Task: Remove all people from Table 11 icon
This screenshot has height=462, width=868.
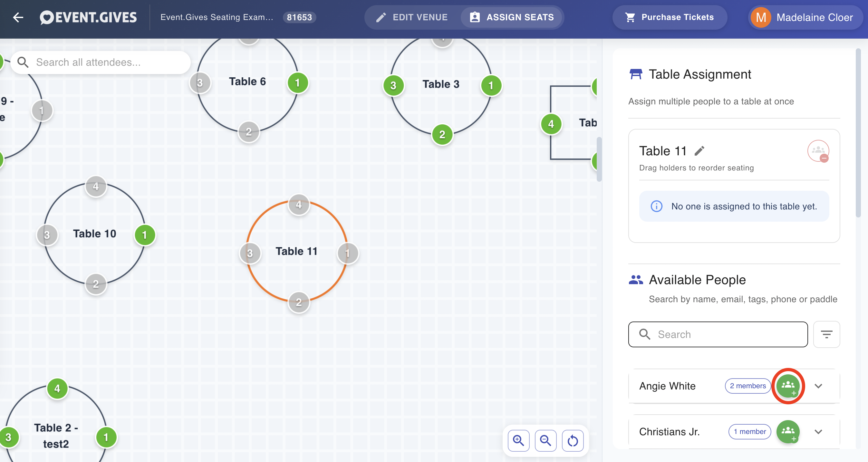Action: (x=818, y=151)
